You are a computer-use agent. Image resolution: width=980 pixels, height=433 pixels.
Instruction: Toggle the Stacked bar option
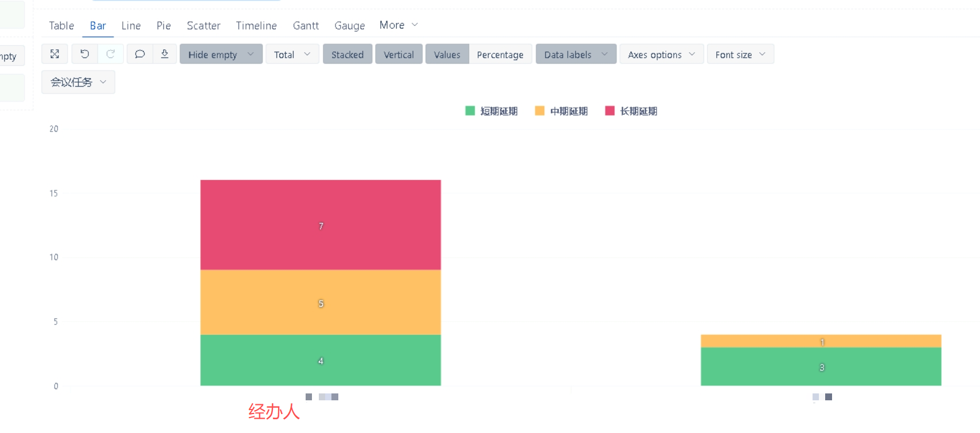[347, 54]
